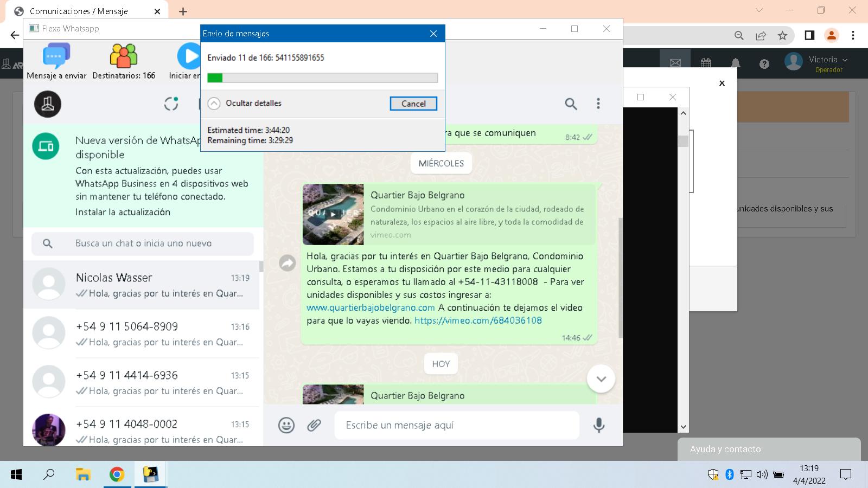Search within the open chat with the magnifier icon
868x488 pixels.
tap(571, 104)
